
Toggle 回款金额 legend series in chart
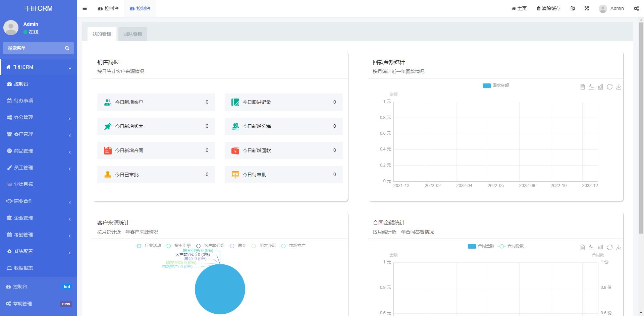click(x=496, y=85)
